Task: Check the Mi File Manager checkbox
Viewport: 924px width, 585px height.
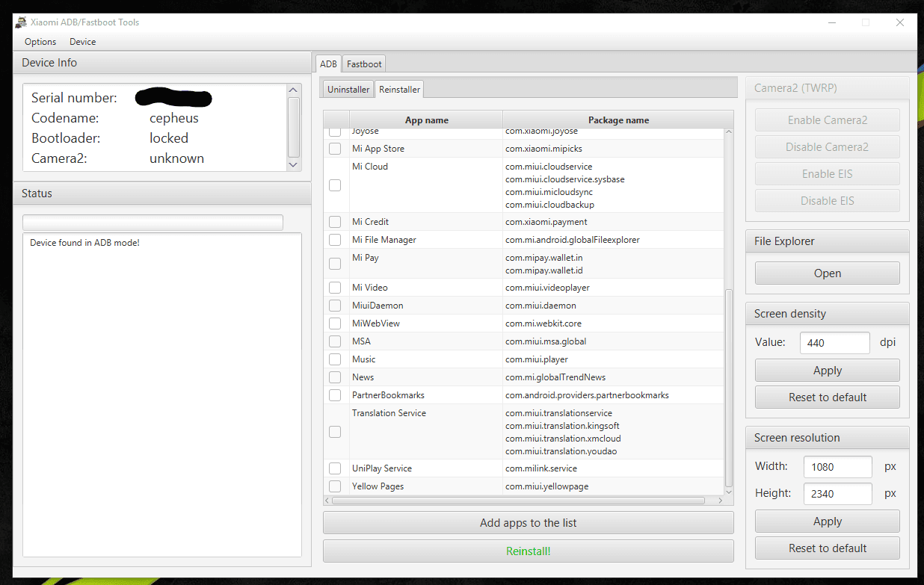Action: (x=335, y=240)
